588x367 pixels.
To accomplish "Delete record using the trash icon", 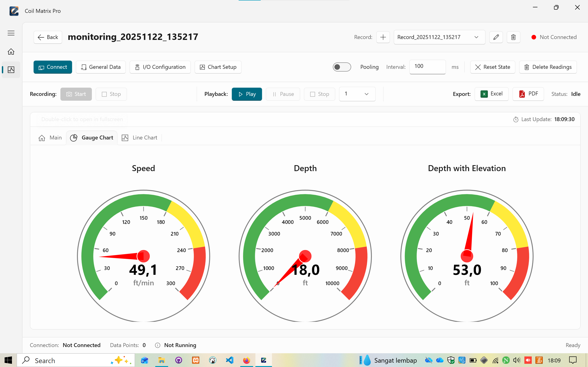I will coord(513,37).
